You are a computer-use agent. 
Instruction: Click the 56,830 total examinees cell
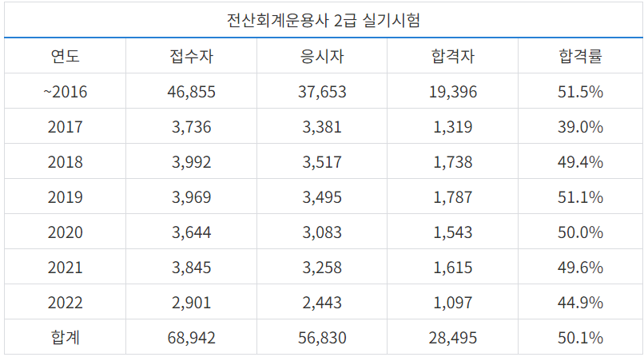click(x=322, y=337)
